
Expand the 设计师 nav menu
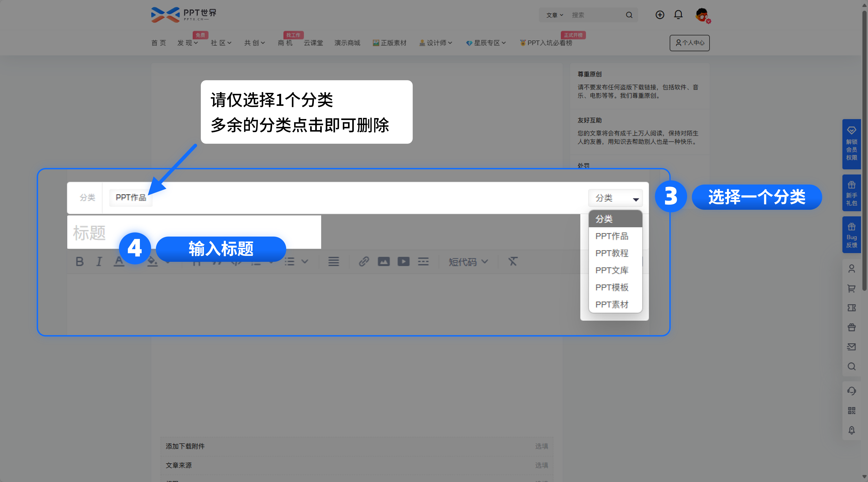[435, 43]
